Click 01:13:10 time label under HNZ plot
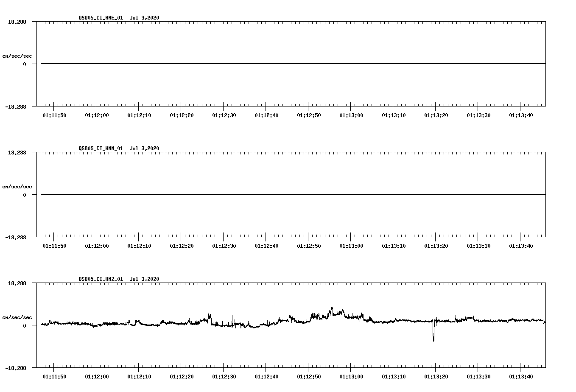This screenshot has height=392, width=576. pos(394,377)
